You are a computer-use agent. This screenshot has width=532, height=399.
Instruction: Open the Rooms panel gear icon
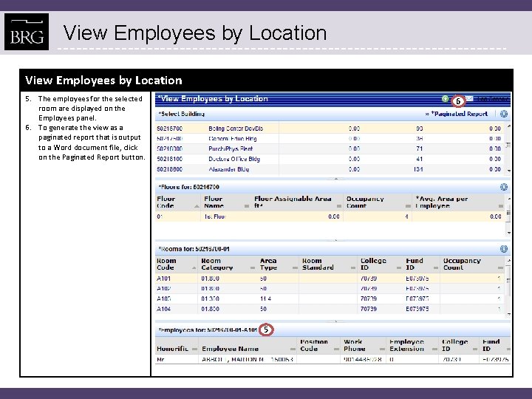pyautogui.click(x=504, y=249)
